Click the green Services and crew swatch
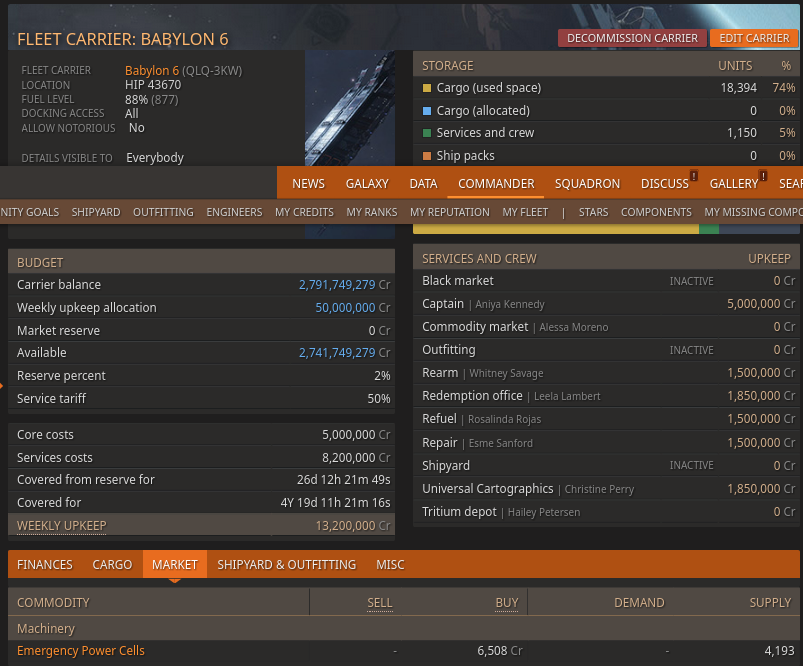803x666 pixels. [427, 133]
